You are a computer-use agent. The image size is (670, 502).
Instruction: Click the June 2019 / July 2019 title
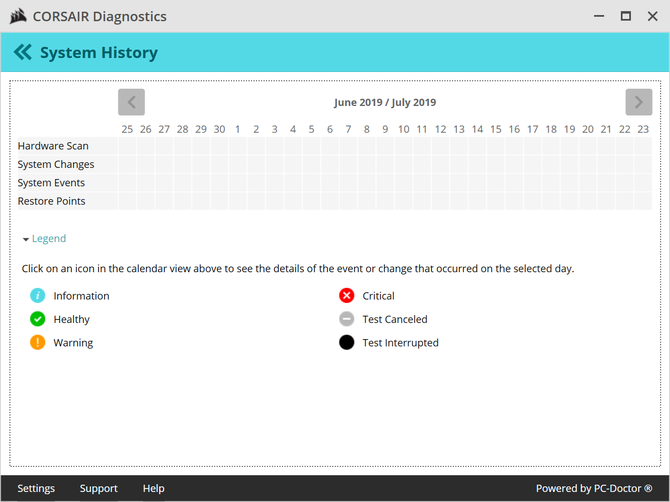coord(385,103)
